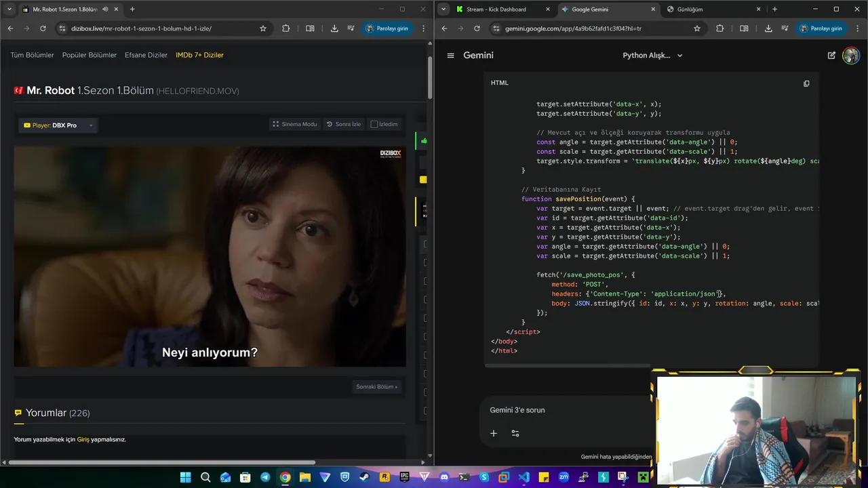This screenshot has width=868, height=488.
Task: Copy the HTML code block
Action: pos(806,83)
